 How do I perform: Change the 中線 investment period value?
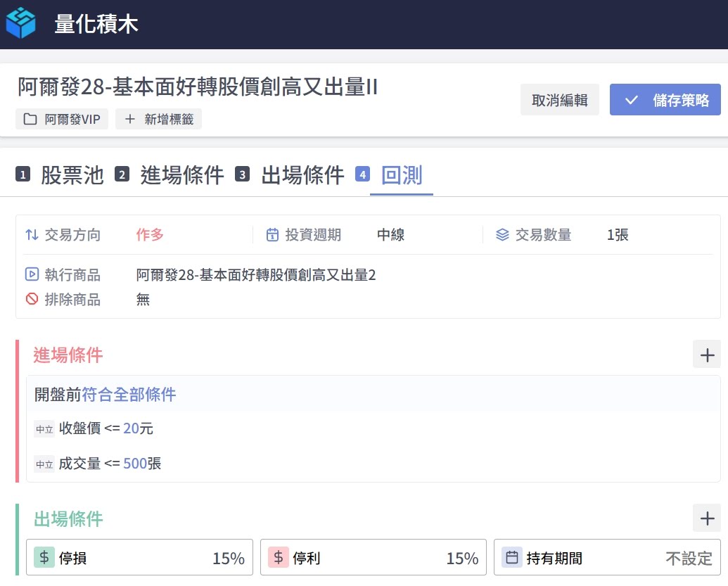[x=390, y=235]
